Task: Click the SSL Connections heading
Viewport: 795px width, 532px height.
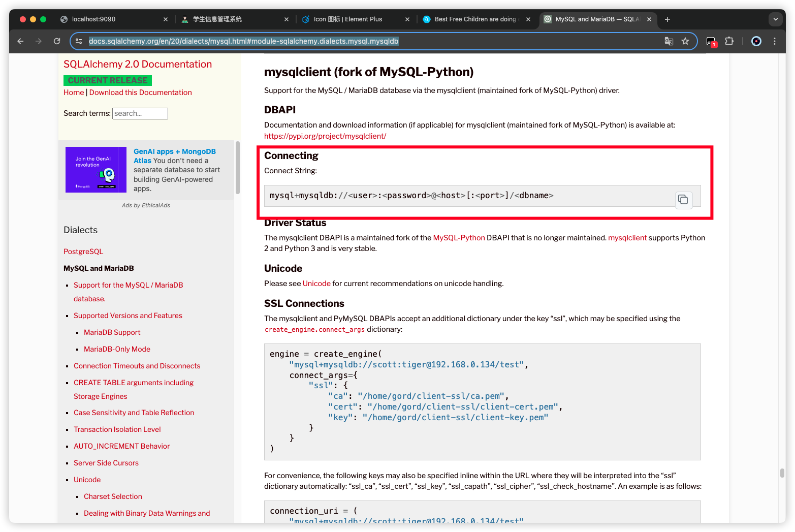Action: pos(304,303)
